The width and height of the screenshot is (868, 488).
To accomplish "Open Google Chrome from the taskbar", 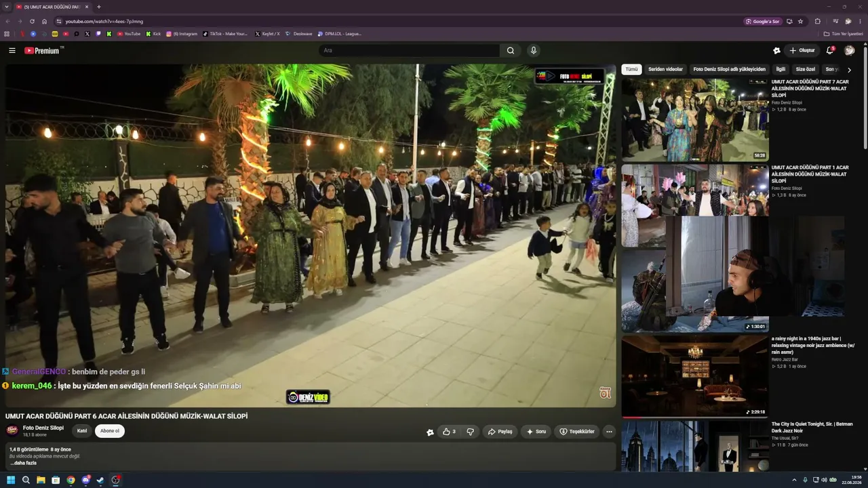I will (71, 480).
